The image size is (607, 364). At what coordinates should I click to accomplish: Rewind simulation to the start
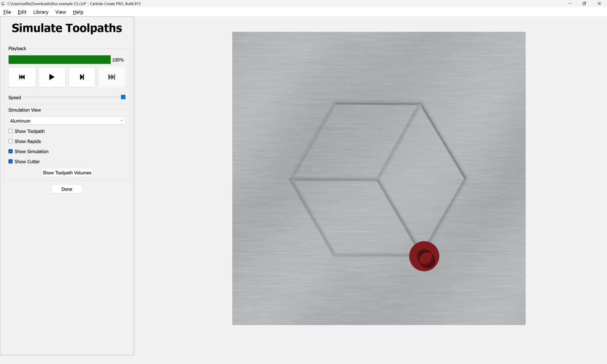pyautogui.click(x=22, y=77)
